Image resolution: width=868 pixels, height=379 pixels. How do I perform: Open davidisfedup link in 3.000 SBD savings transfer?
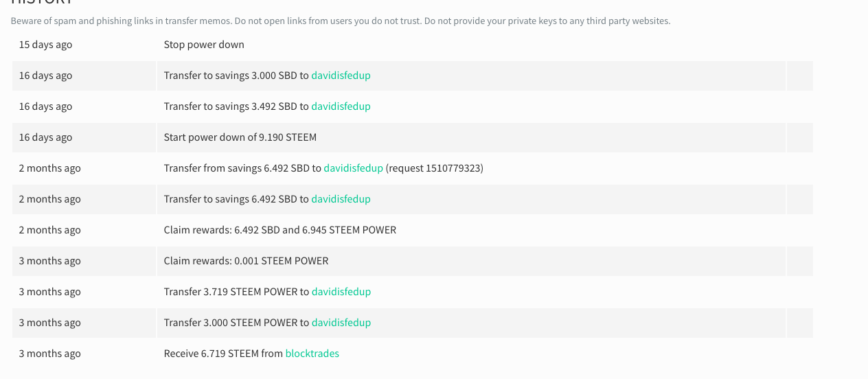(341, 76)
